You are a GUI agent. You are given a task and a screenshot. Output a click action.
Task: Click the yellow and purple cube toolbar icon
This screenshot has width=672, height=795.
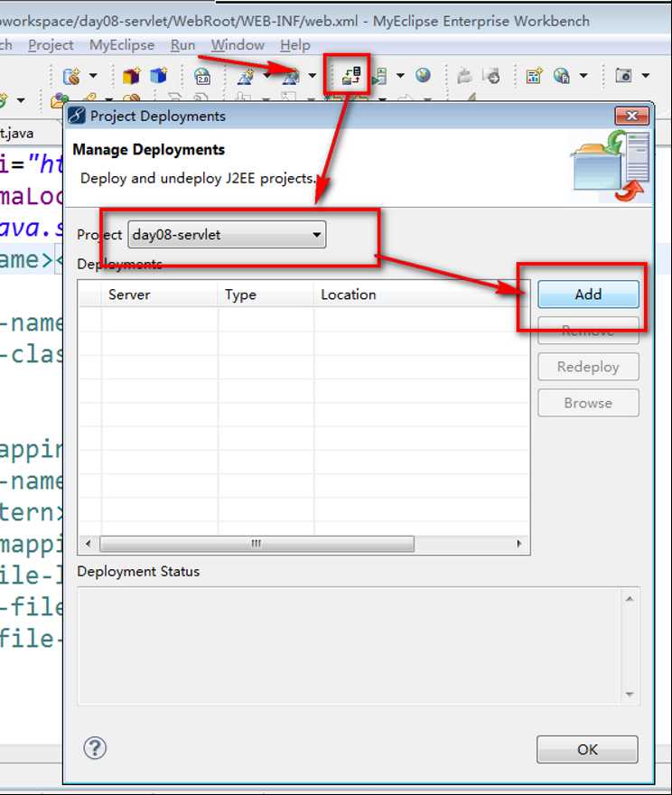(132, 76)
